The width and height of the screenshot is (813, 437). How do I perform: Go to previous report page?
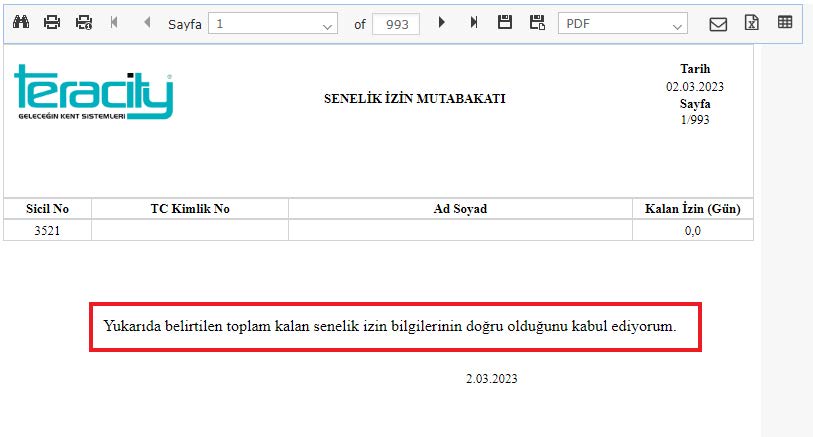pos(147,22)
